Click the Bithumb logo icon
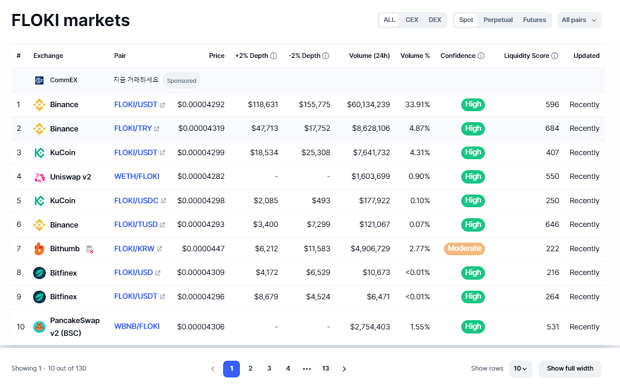 point(39,249)
